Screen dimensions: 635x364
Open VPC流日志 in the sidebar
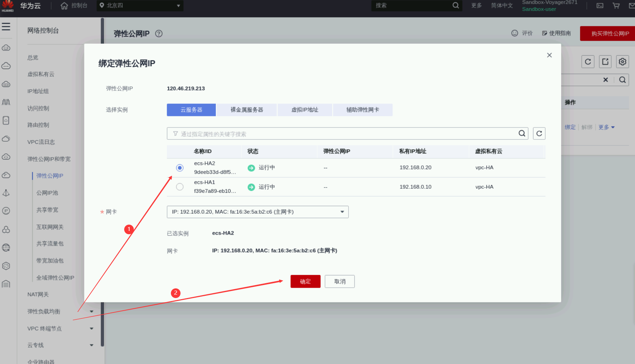41,142
